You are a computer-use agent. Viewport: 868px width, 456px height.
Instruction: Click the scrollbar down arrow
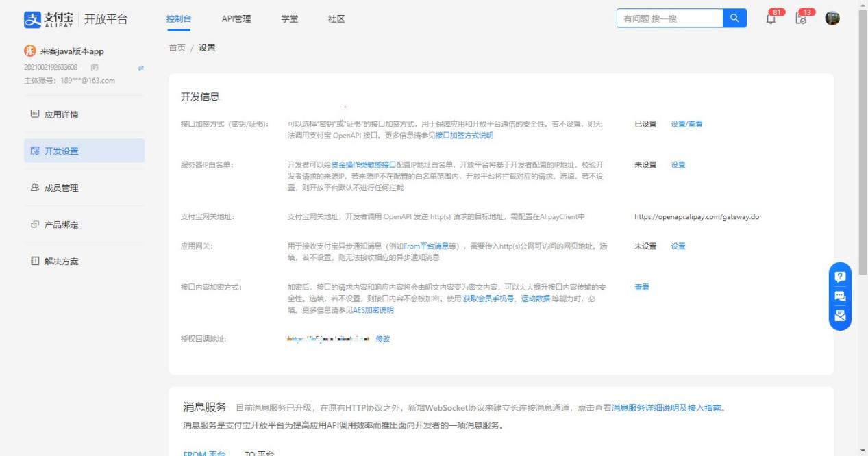pyautogui.click(x=863, y=451)
